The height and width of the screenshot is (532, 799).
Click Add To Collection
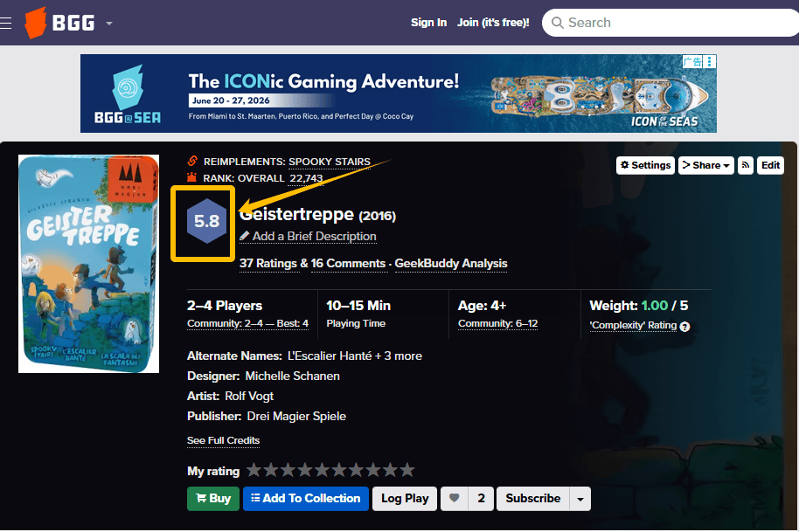click(306, 499)
